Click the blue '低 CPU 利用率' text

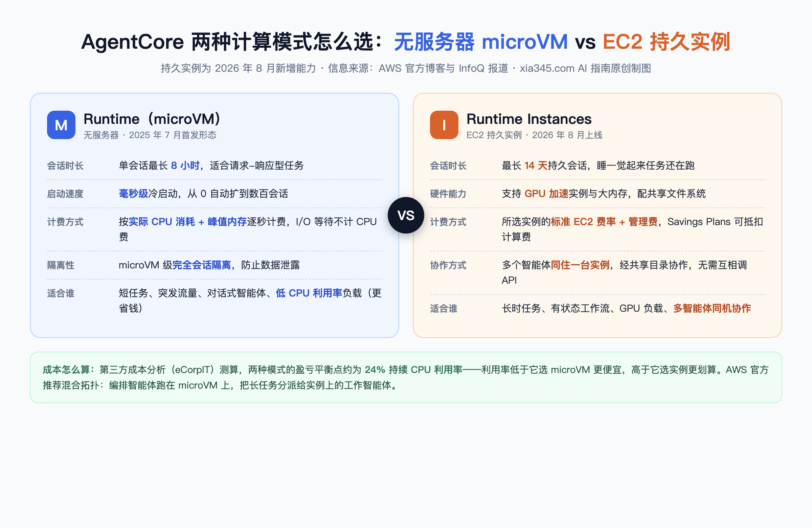click(309, 293)
